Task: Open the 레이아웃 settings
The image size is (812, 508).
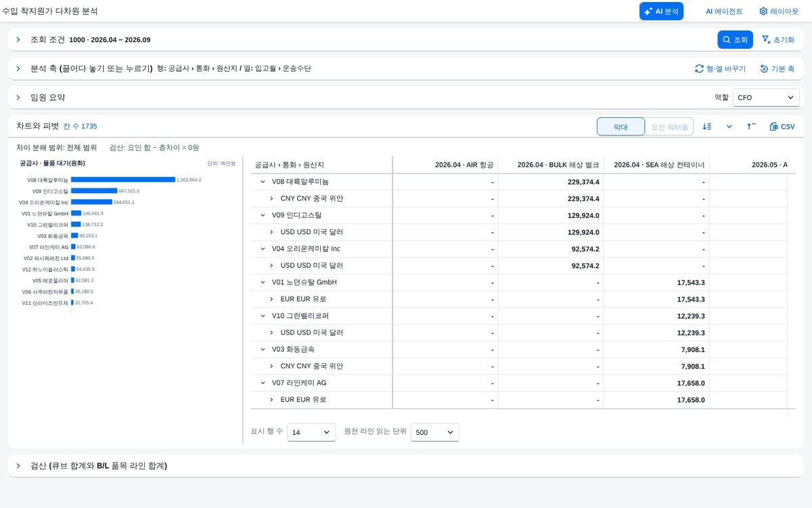Action: tap(778, 12)
